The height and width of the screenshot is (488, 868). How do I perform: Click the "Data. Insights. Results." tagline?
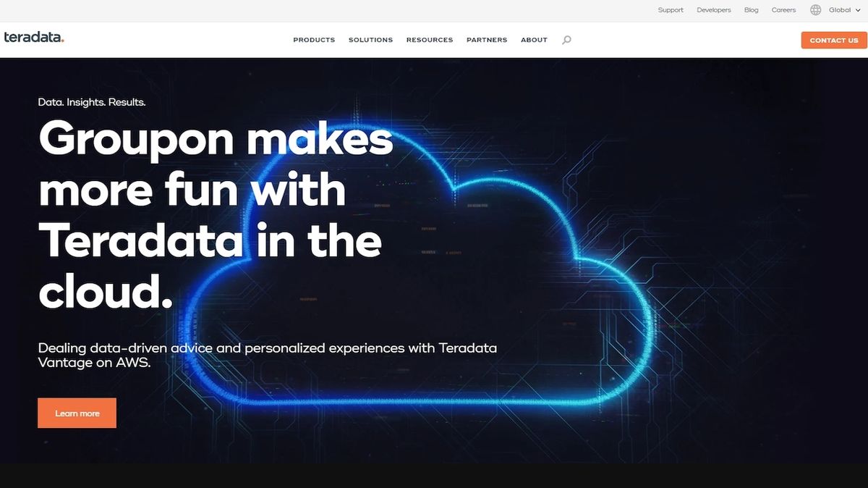[92, 102]
